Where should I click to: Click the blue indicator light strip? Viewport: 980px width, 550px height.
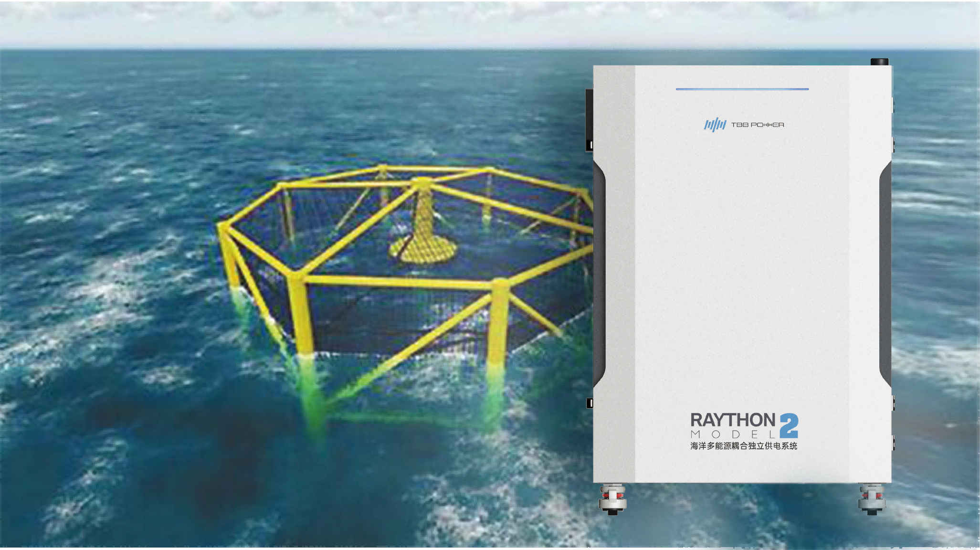point(742,89)
